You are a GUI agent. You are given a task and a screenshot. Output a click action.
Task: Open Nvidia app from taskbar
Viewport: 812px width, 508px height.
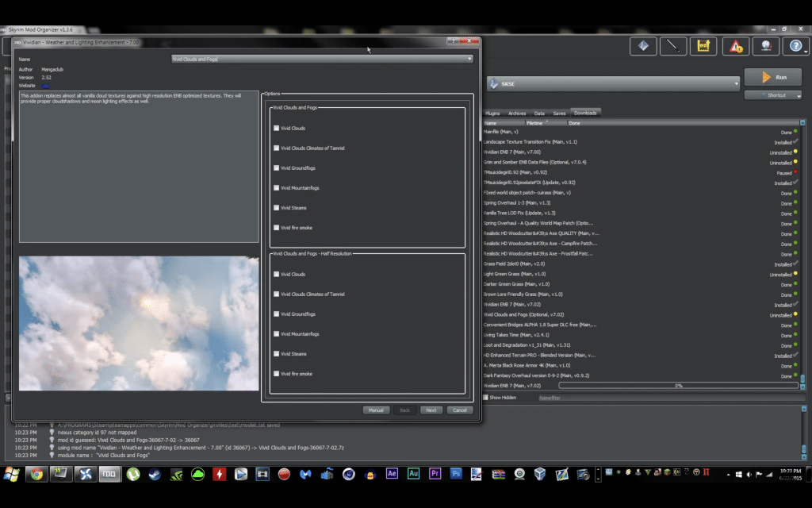[x=176, y=474]
